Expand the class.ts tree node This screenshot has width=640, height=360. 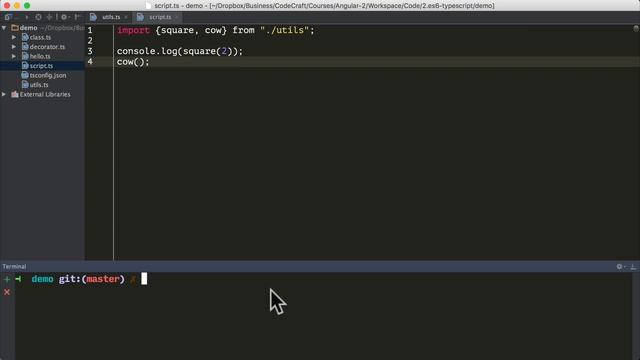pos(14,37)
